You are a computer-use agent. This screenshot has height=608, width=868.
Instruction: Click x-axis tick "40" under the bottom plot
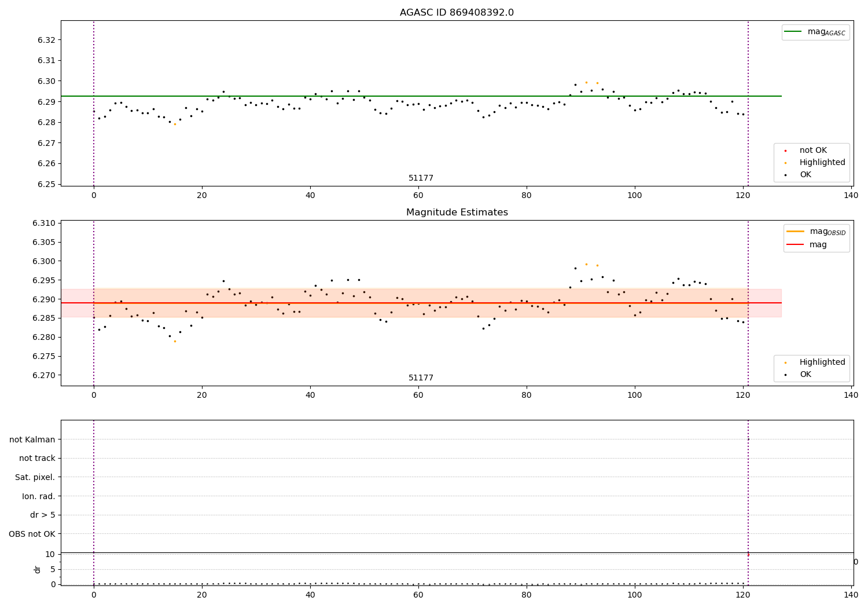[310, 595]
